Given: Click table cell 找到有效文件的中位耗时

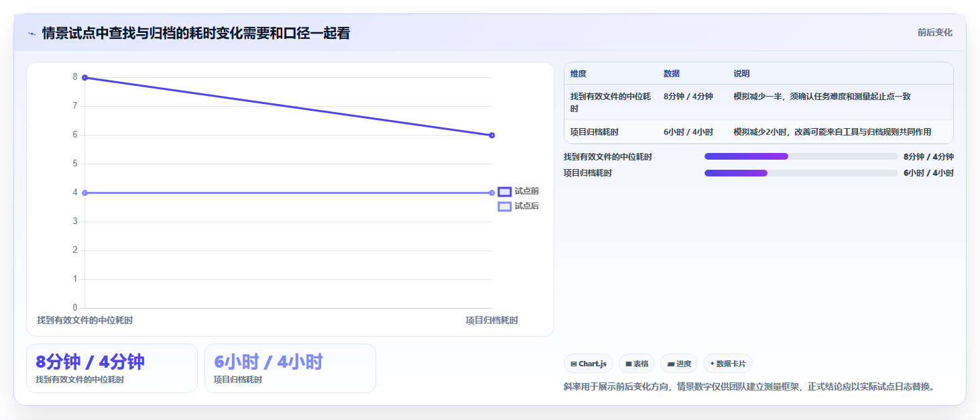Looking at the screenshot, I should coord(611,103).
